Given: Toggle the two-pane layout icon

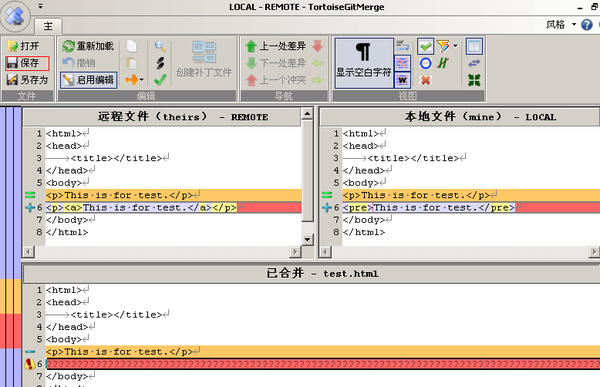Looking at the screenshot, I should (x=474, y=46).
